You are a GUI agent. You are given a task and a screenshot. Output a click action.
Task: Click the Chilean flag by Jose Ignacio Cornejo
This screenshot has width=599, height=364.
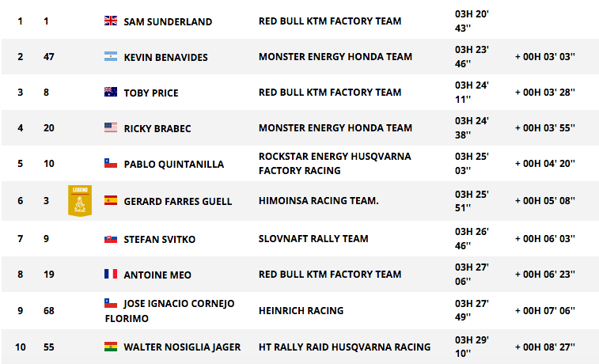tap(111, 303)
